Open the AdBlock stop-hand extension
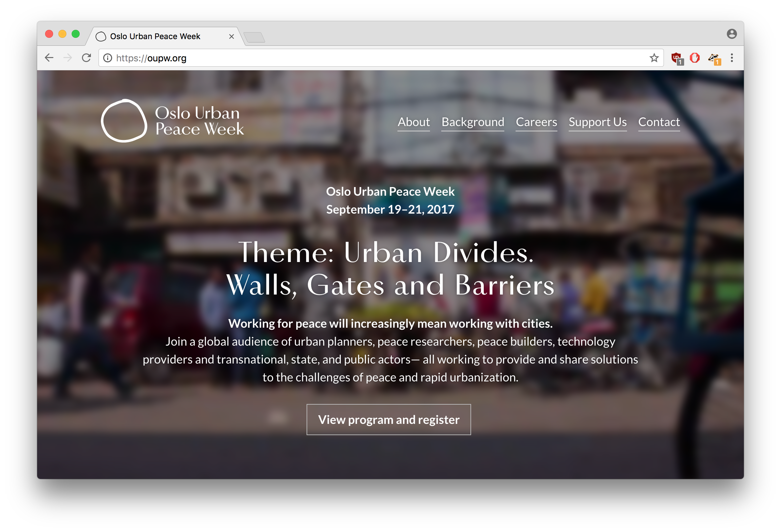Screen dimensions: 781x532 point(695,58)
